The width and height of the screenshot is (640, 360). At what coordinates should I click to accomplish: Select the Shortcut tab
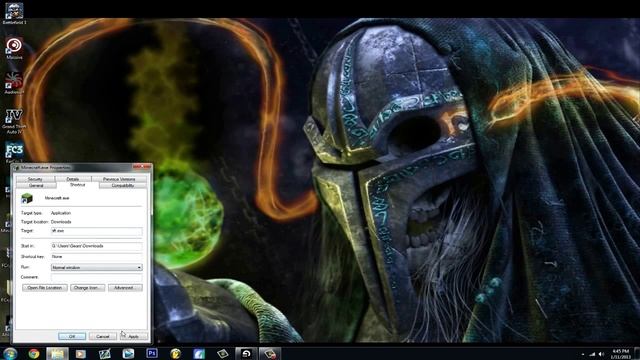click(78, 185)
